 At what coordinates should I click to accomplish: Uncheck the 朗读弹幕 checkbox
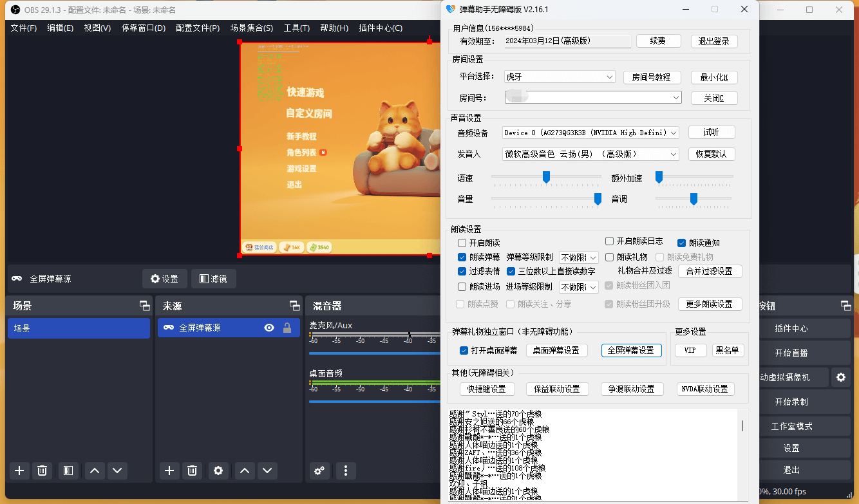tap(462, 257)
